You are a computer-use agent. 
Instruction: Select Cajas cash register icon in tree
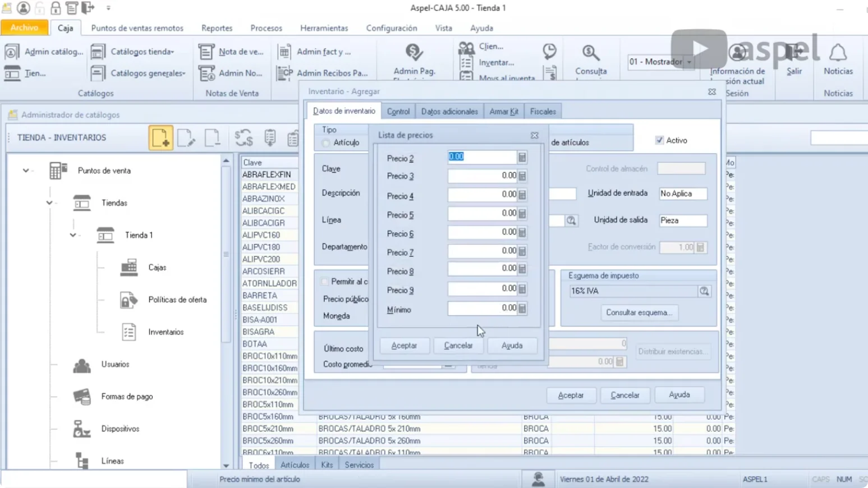(129, 268)
